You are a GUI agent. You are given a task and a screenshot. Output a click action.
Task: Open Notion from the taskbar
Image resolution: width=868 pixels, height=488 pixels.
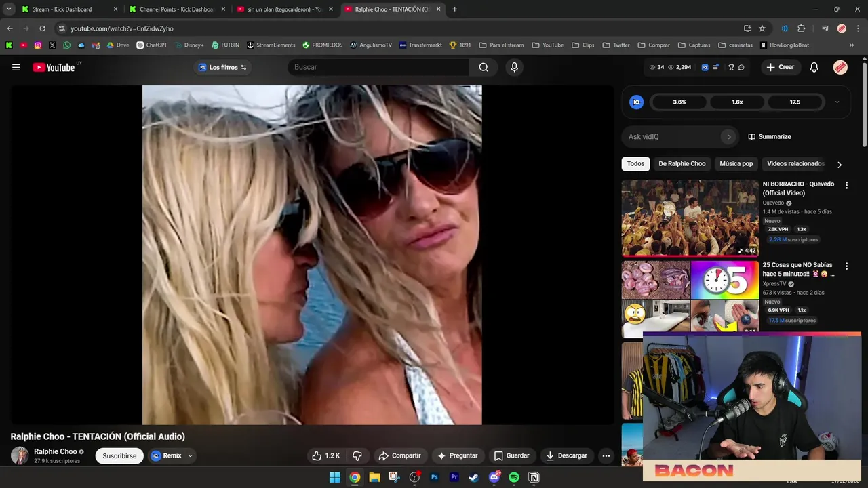coord(534,477)
